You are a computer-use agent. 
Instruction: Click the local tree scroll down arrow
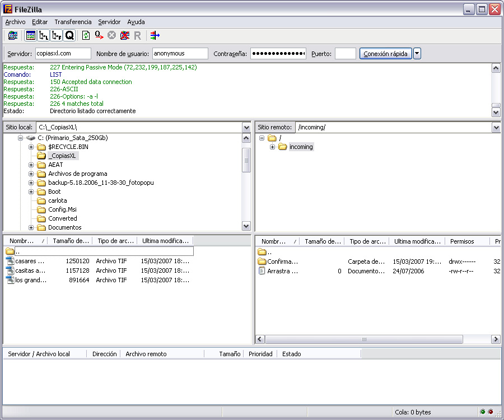click(246, 226)
